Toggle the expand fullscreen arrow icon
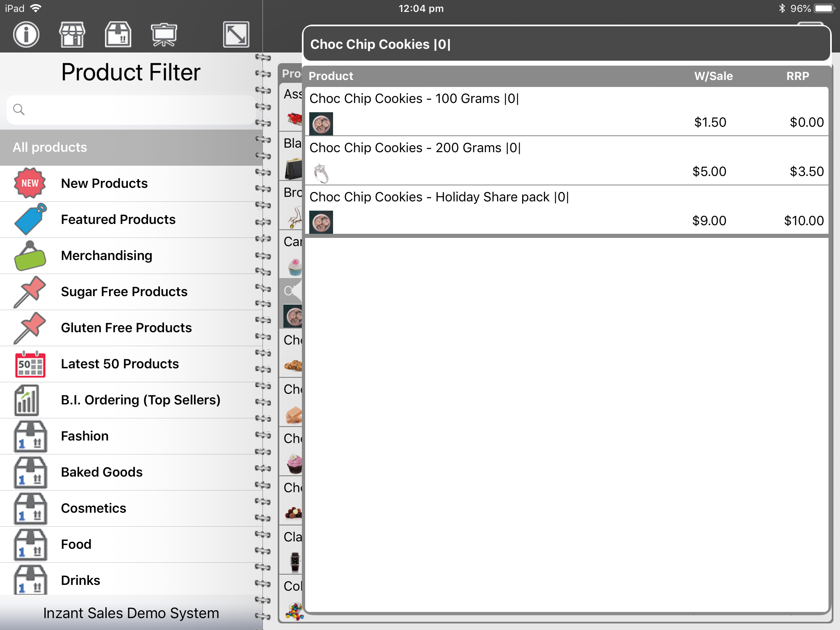 pos(236,34)
